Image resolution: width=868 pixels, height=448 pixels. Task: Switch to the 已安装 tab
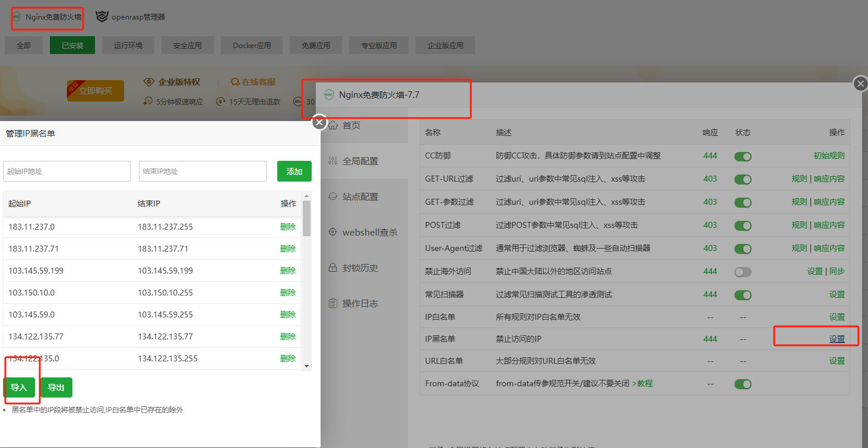pyautogui.click(x=72, y=45)
